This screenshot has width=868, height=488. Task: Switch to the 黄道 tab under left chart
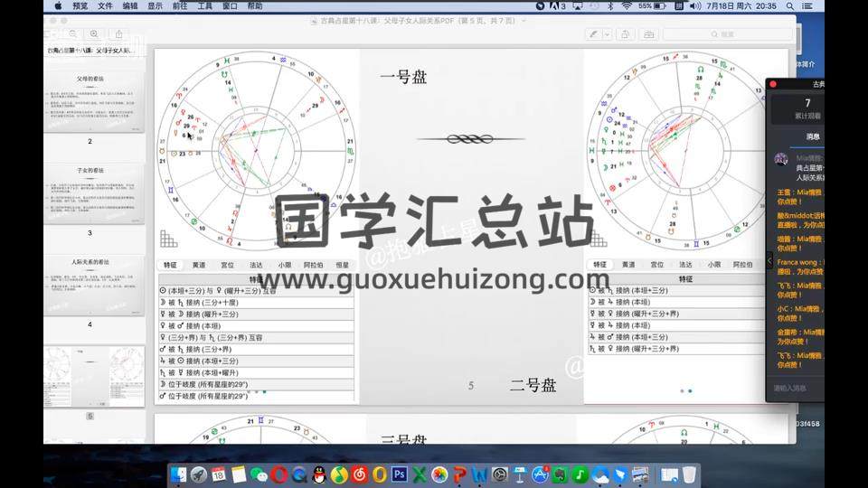199,265
